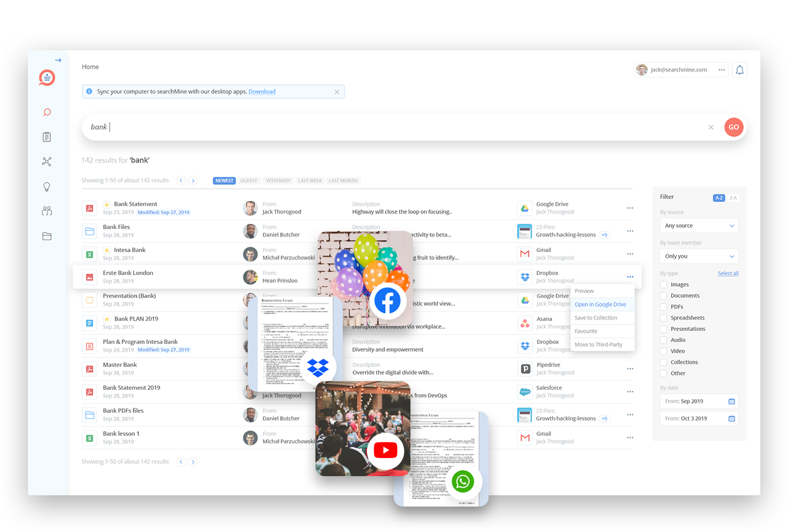801x532 pixels.
Task: Open more options for Master Bank row
Action: (630, 369)
